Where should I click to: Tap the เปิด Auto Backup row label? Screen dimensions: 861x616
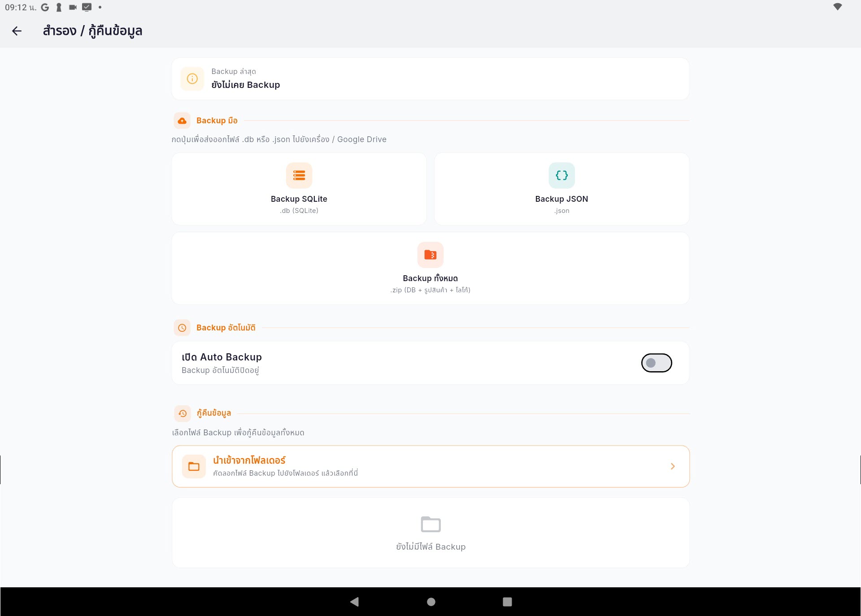pos(222,357)
